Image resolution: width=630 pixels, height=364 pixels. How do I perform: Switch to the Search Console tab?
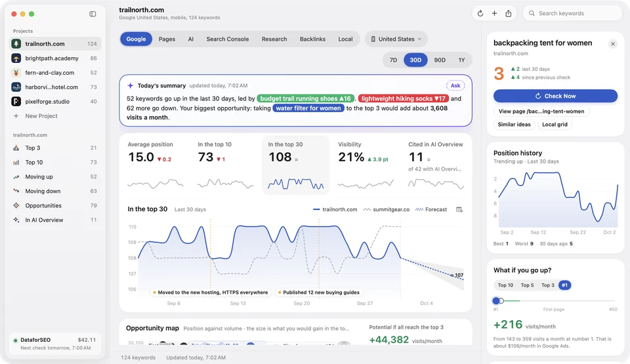[x=228, y=39]
